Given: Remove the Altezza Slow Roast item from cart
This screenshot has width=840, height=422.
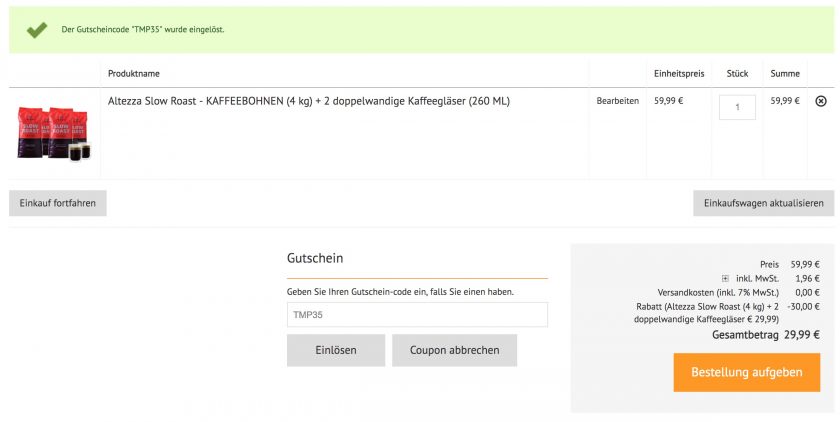Looking at the screenshot, I should pyautogui.click(x=821, y=101).
